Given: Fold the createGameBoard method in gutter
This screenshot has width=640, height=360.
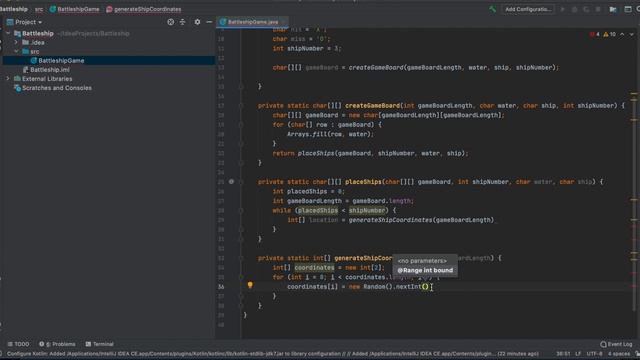Looking at the screenshot, I should (241, 106).
